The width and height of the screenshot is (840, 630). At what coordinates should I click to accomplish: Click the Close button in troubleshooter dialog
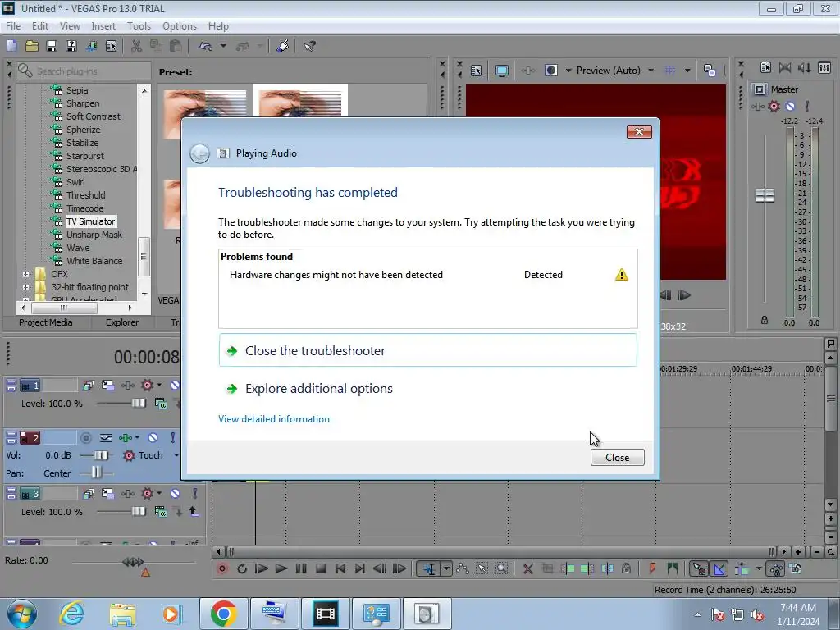617,458
